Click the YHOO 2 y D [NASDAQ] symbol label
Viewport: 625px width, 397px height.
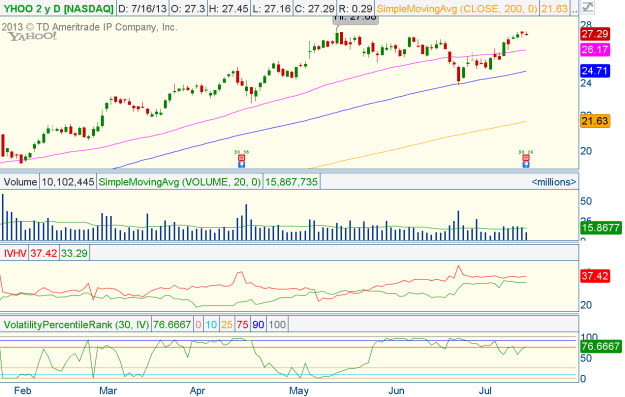click(x=58, y=8)
